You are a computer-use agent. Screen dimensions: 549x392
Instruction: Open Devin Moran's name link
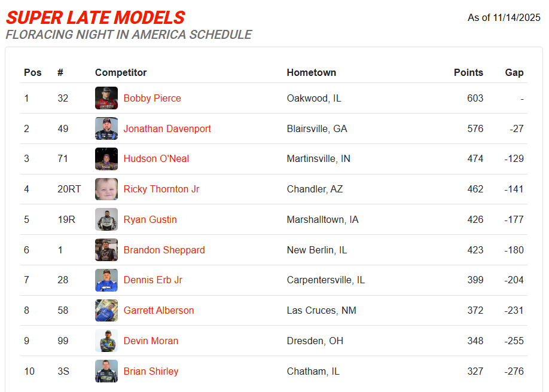point(151,341)
